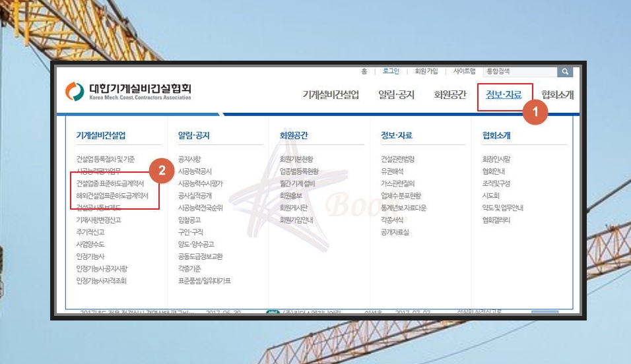Open 인정기능사공지사항
The image size is (631, 364).
[x=102, y=268]
